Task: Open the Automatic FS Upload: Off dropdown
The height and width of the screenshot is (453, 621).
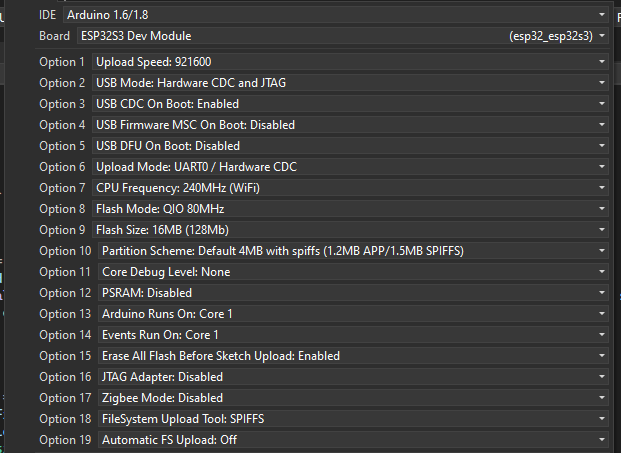Action: 353,440
